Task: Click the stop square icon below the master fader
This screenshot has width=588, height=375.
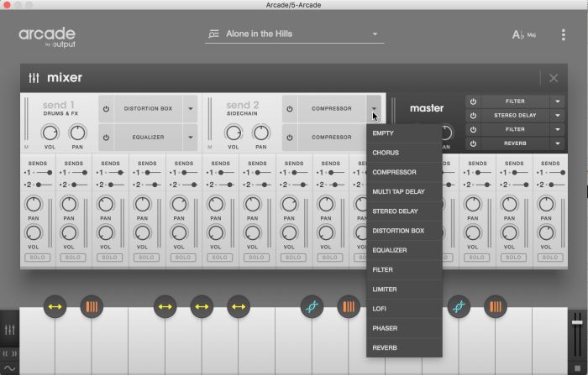Action: tap(578, 368)
